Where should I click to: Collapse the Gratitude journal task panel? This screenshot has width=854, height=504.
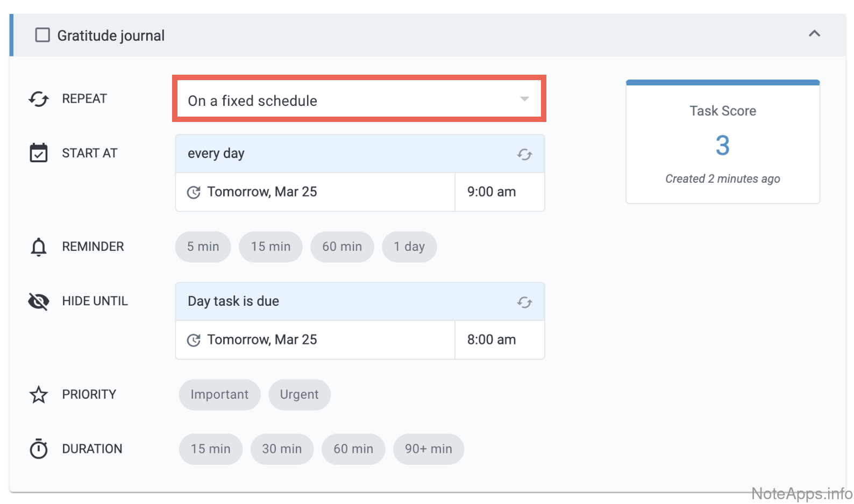(x=814, y=34)
